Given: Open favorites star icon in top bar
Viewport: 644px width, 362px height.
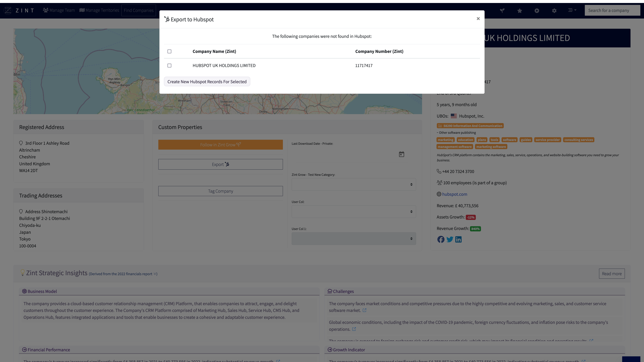Looking at the screenshot, I should (x=519, y=11).
